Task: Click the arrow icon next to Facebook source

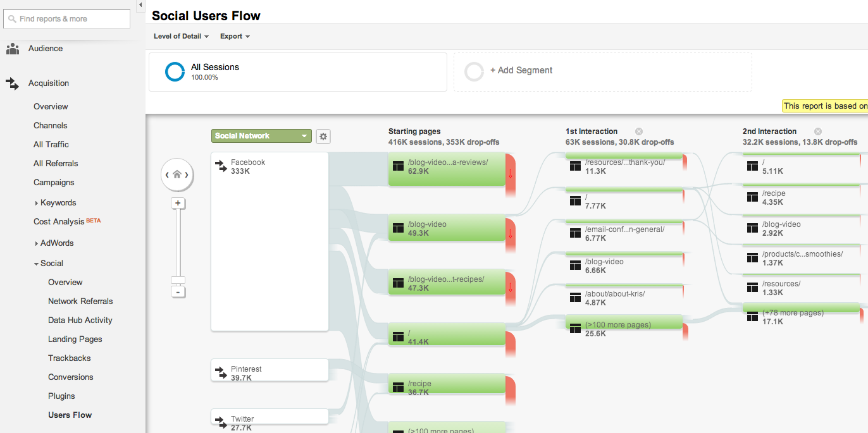Action: click(x=220, y=166)
